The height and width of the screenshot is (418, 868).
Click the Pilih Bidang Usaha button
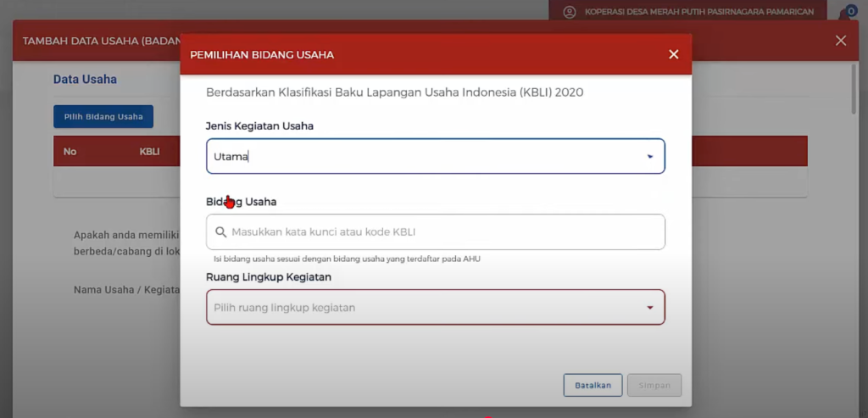click(x=103, y=117)
